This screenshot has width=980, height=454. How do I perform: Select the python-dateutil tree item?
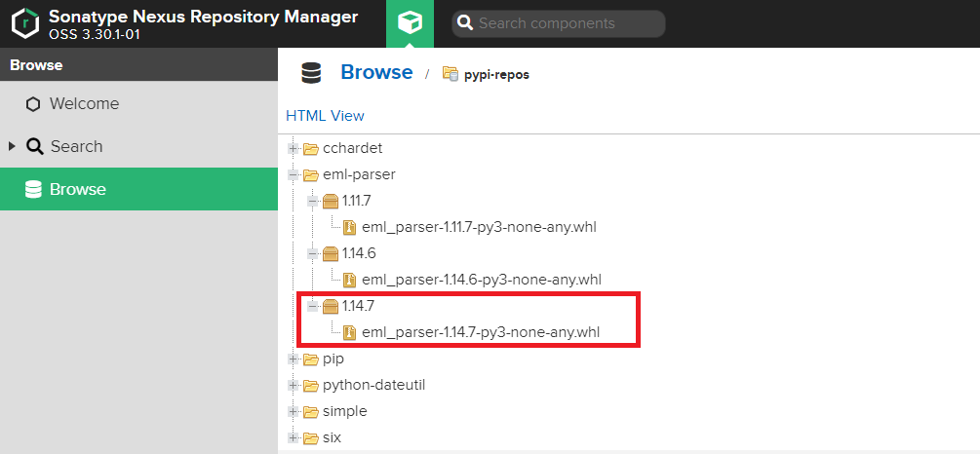point(373,385)
